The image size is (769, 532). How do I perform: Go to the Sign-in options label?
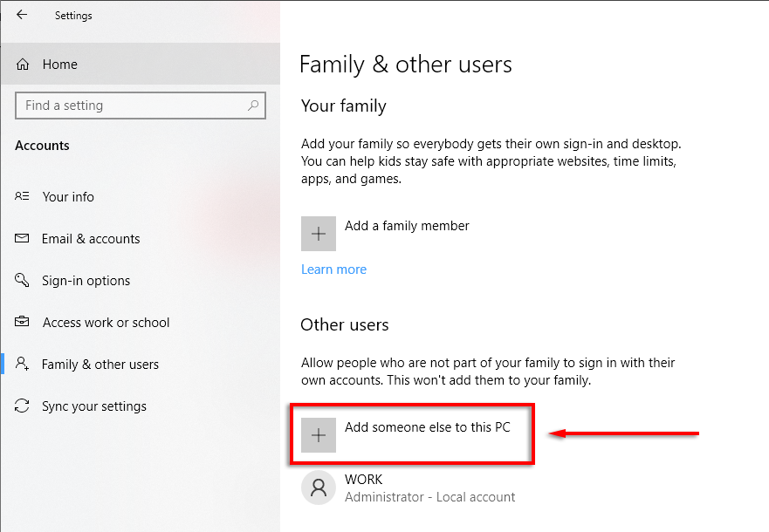tap(86, 281)
